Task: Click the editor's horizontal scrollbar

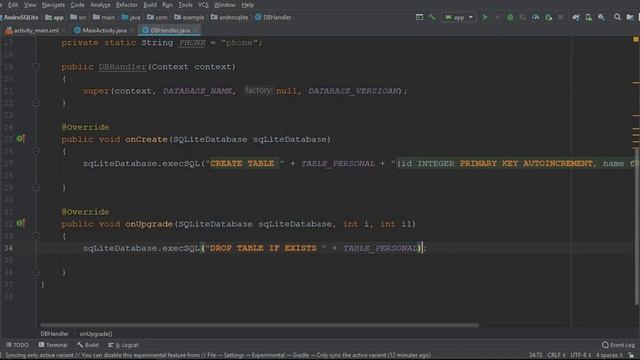Action: pos(260,325)
